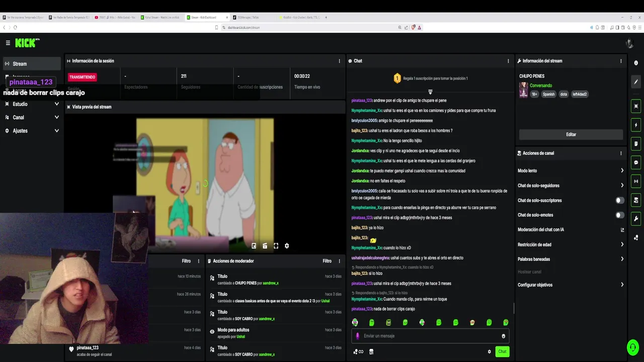The image size is (644, 362).
Task: Expand Chat de solo-seguidores options
Action: [x=571, y=186]
